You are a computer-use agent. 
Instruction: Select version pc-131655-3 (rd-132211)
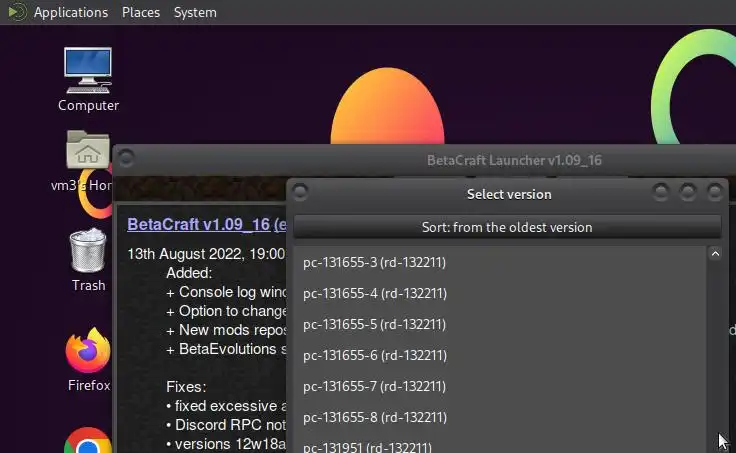coord(500,262)
